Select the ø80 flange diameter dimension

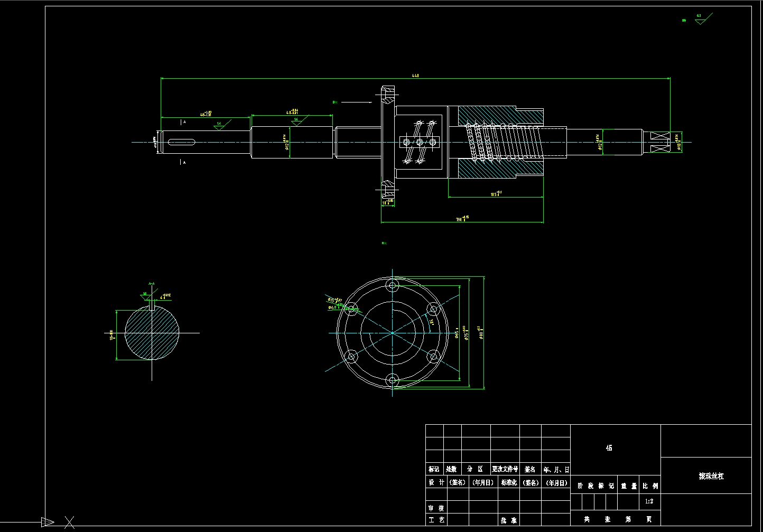click(x=480, y=333)
